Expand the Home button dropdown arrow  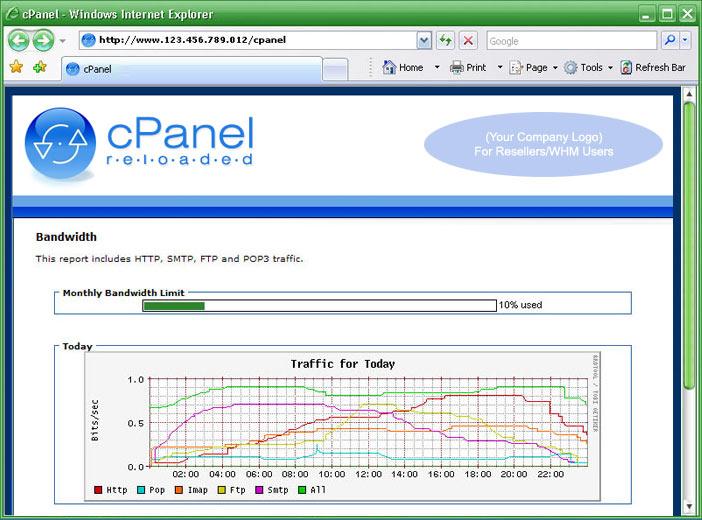pyautogui.click(x=437, y=68)
